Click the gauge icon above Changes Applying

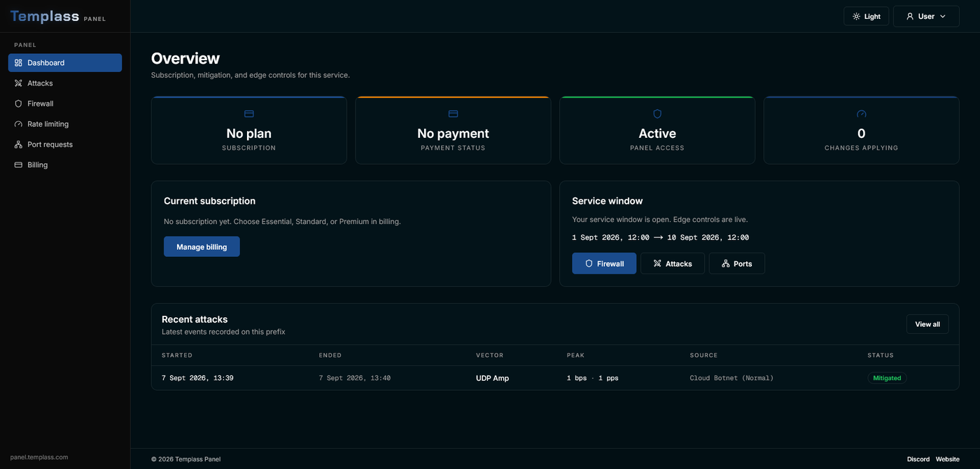862,113
